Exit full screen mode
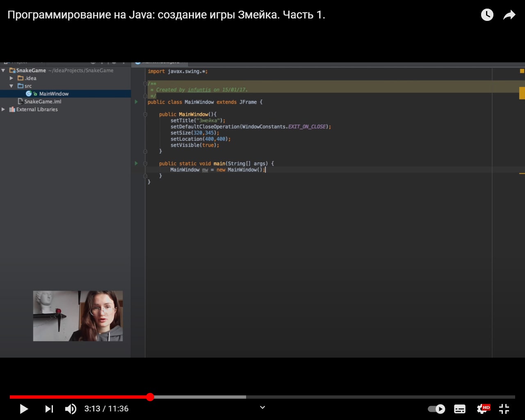 pos(504,409)
